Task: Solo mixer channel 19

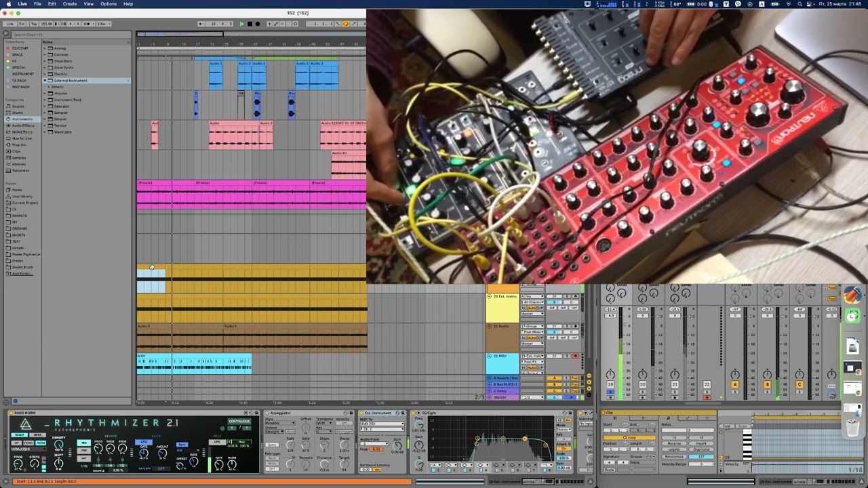Action: (x=610, y=392)
